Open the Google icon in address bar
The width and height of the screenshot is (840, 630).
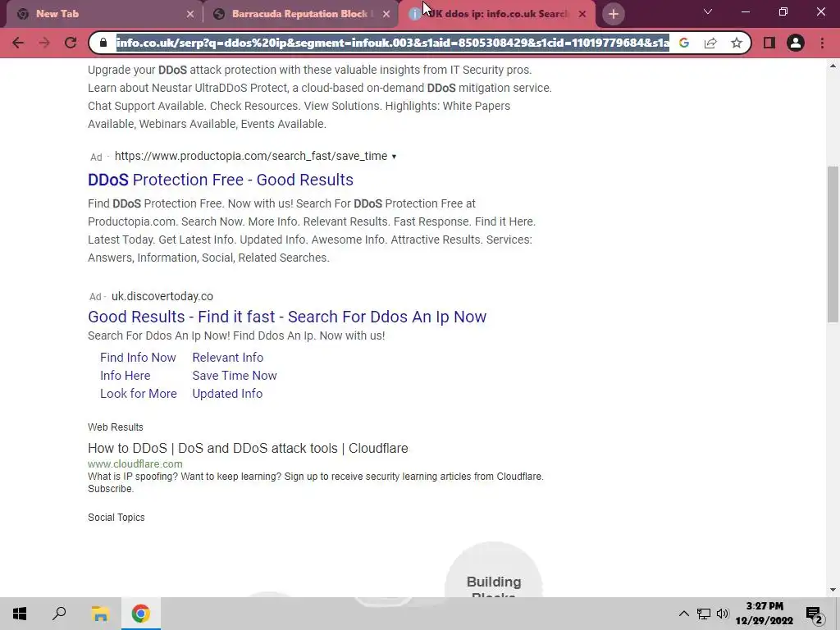(x=684, y=43)
